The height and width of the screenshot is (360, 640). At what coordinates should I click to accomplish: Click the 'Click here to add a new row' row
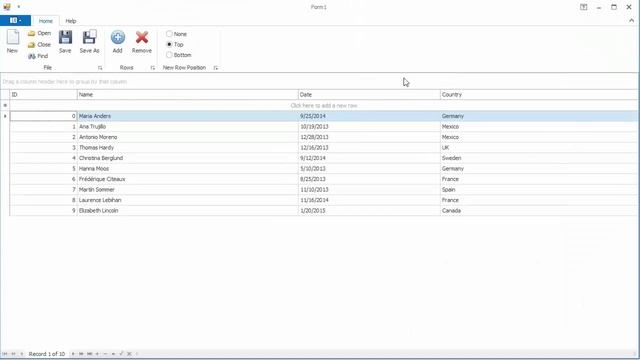[324, 105]
